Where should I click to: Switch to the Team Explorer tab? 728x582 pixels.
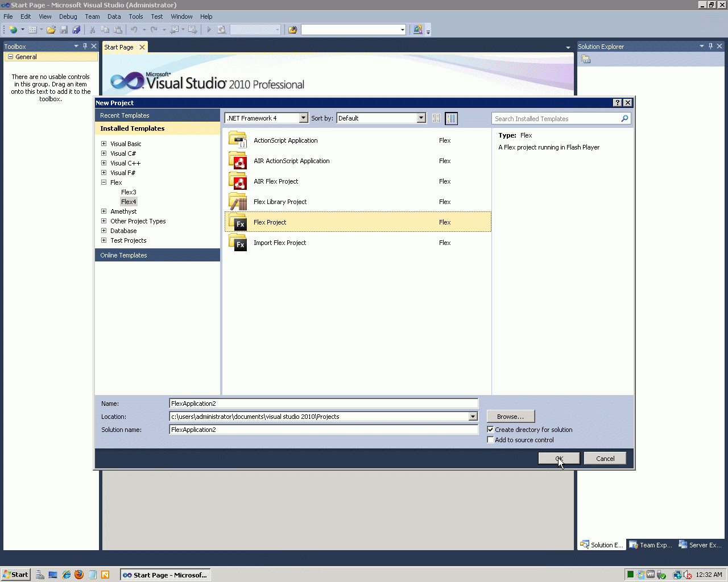pos(651,545)
